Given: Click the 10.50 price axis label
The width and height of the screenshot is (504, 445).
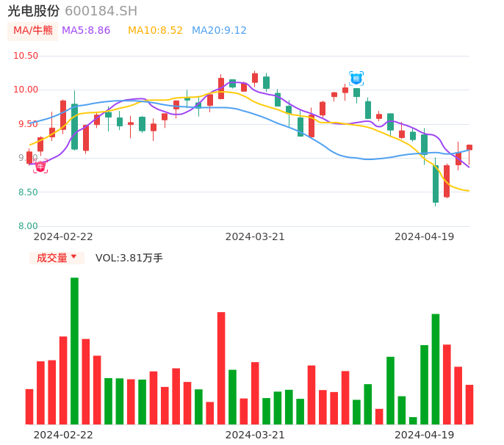Looking at the screenshot, I should [x=26, y=56].
